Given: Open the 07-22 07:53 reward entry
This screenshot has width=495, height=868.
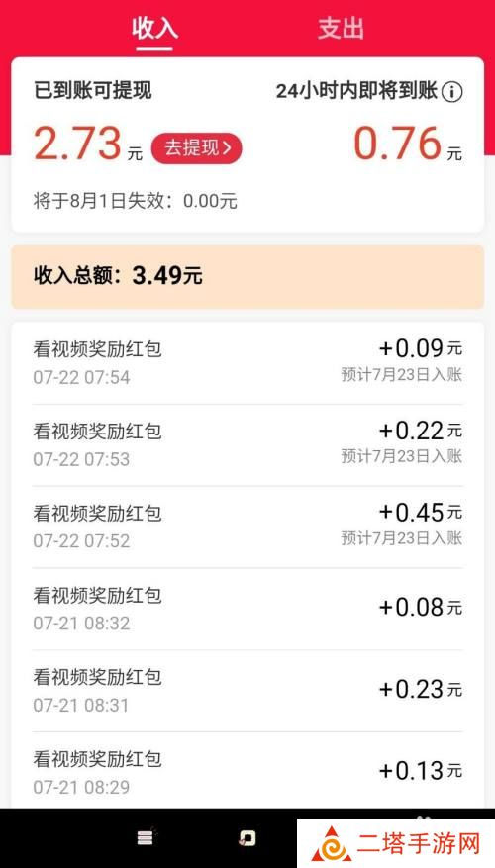Looking at the screenshot, I should (x=247, y=445).
